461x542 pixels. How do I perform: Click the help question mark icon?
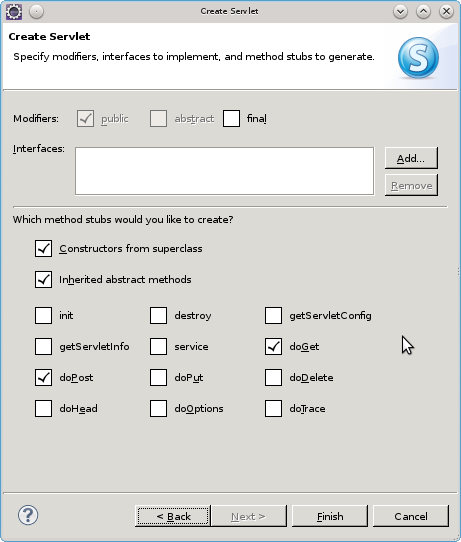(x=28, y=515)
